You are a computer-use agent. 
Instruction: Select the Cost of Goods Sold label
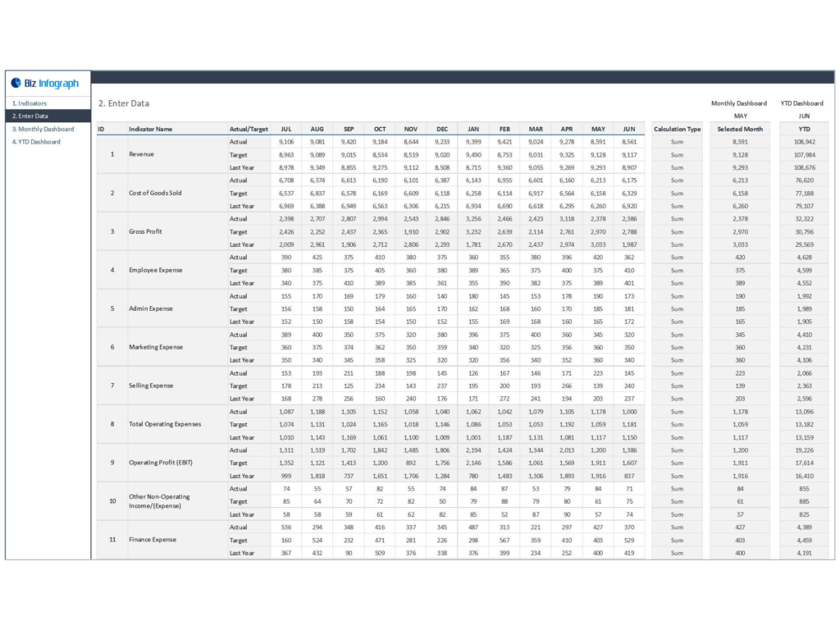157,193
